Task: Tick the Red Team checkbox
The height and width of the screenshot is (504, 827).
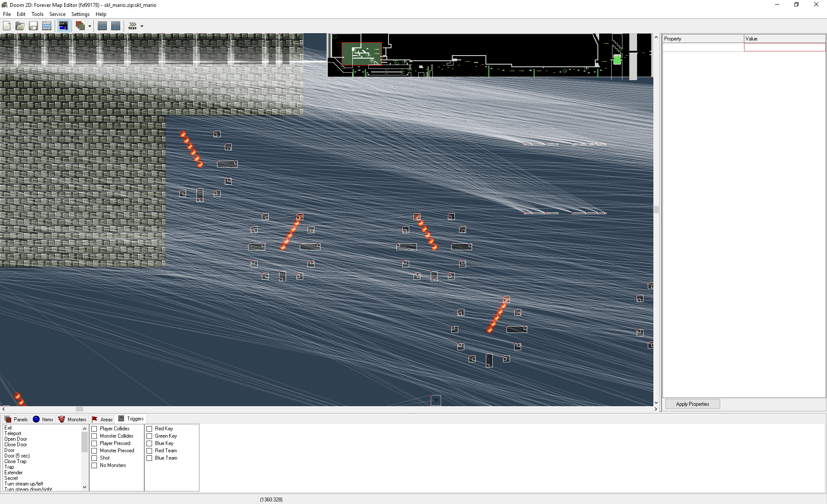Action: [x=149, y=451]
